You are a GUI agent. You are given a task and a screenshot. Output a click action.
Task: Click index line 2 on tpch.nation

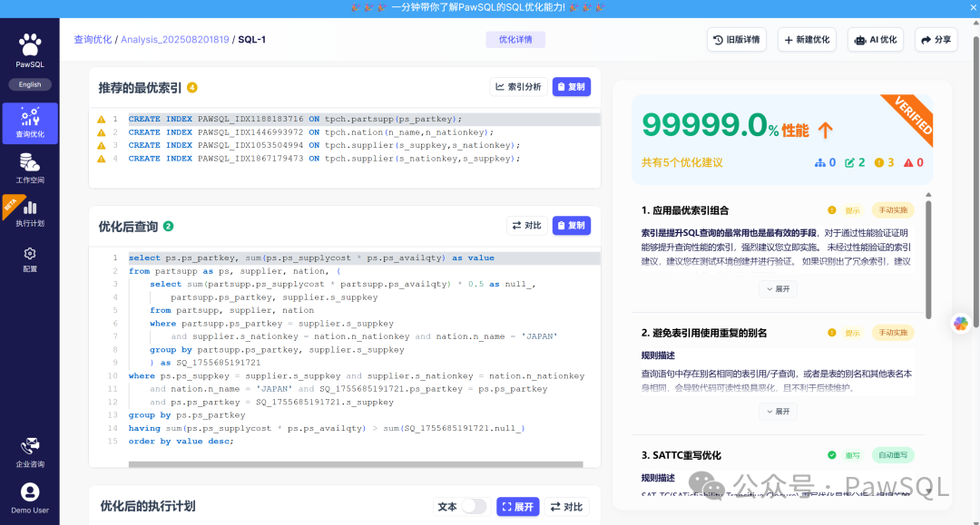(x=310, y=132)
